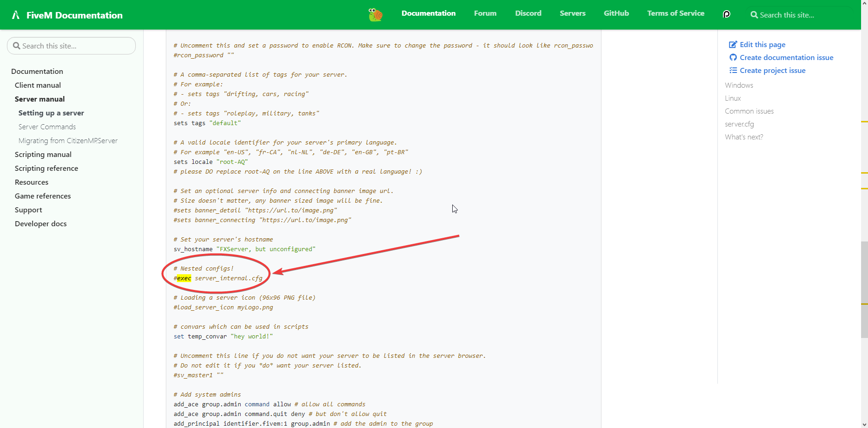Screen dimensions: 868x428
Task: Click the Edit this page pencil icon
Action: tap(733, 45)
